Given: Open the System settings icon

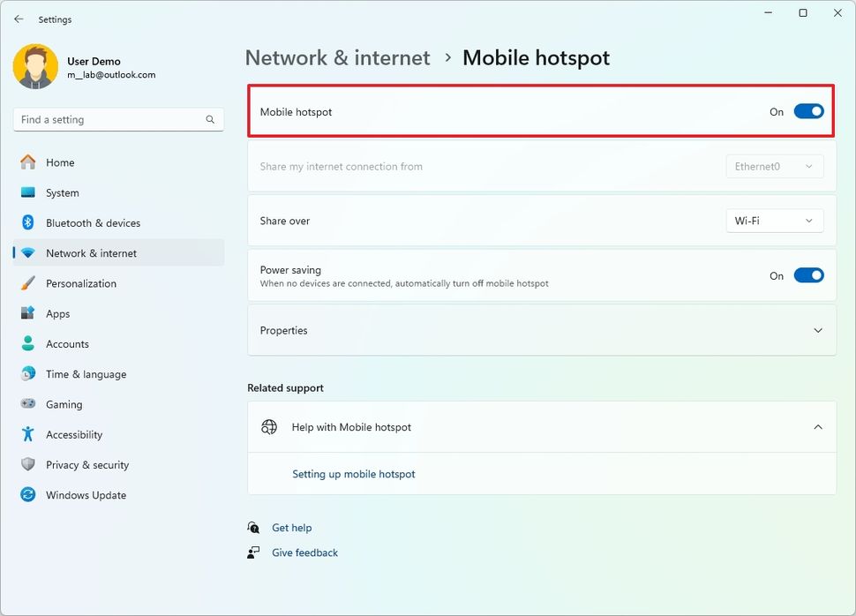Looking at the screenshot, I should pos(28,192).
